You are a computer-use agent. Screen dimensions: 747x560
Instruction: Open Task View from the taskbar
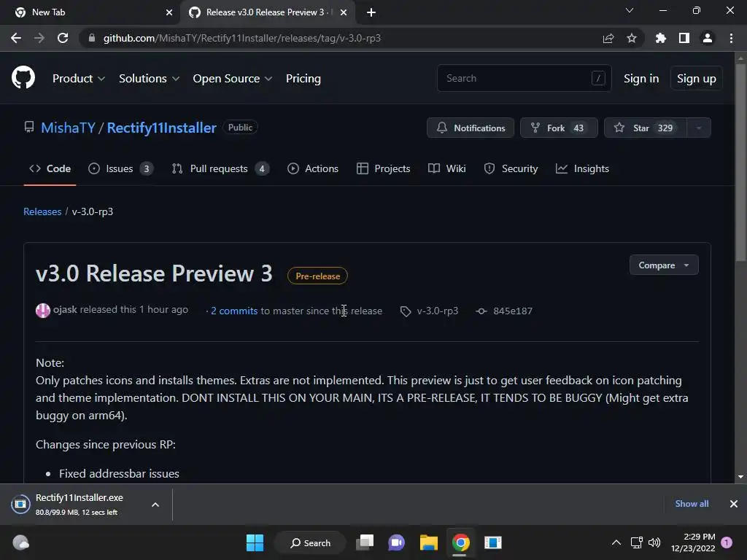pos(365,542)
